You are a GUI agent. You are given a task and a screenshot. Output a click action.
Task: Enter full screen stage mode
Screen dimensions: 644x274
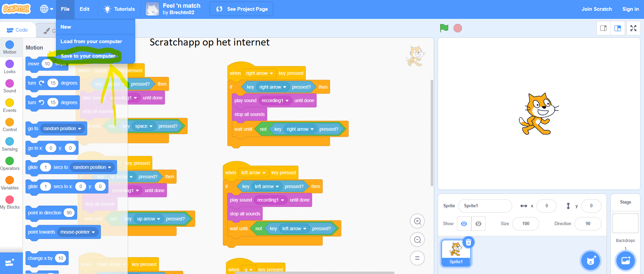tap(634, 28)
